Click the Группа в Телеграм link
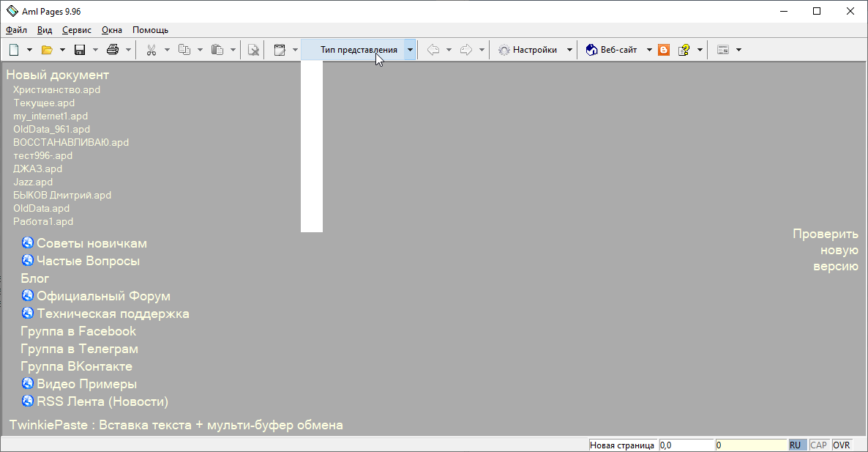 [x=79, y=349]
